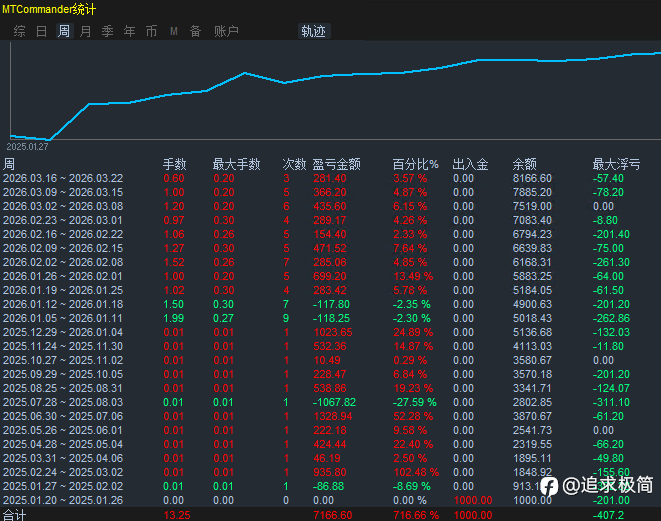
Task: Click the 最大浮亏 column header
Action: pyautogui.click(x=617, y=164)
